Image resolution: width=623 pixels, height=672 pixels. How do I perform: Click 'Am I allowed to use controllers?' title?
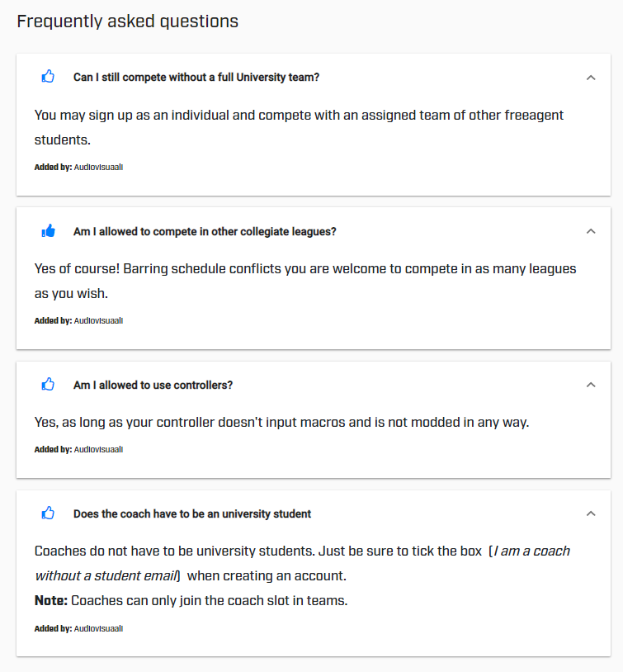pyautogui.click(x=153, y=385)
